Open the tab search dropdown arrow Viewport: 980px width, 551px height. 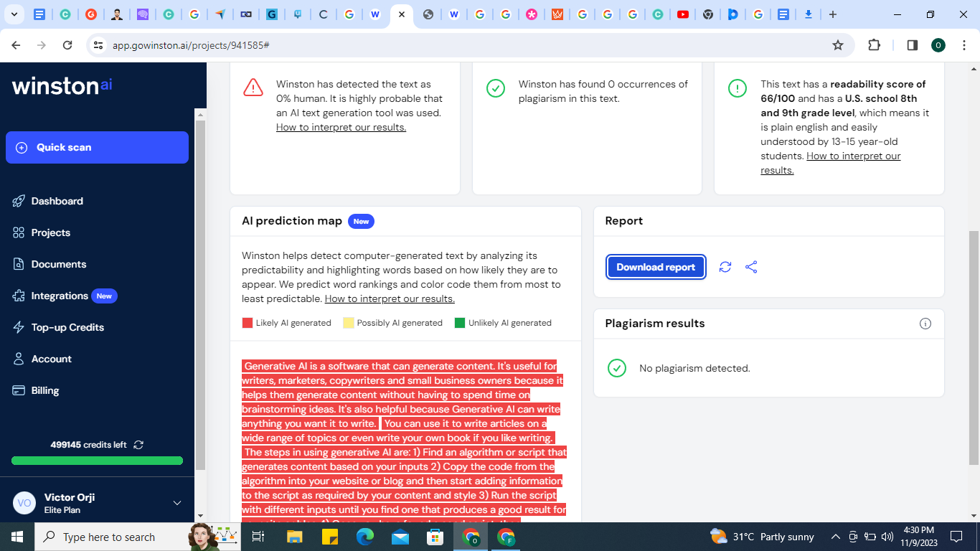15,14
